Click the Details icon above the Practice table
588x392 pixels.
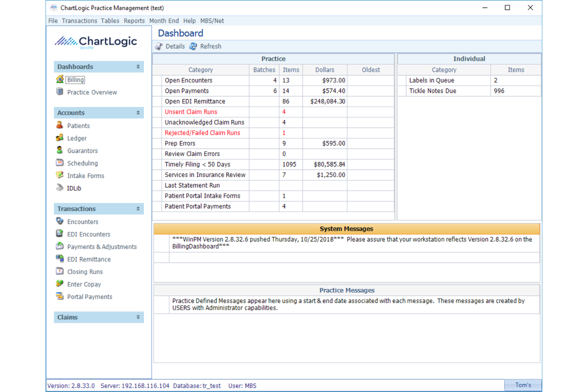pos(159,46)
